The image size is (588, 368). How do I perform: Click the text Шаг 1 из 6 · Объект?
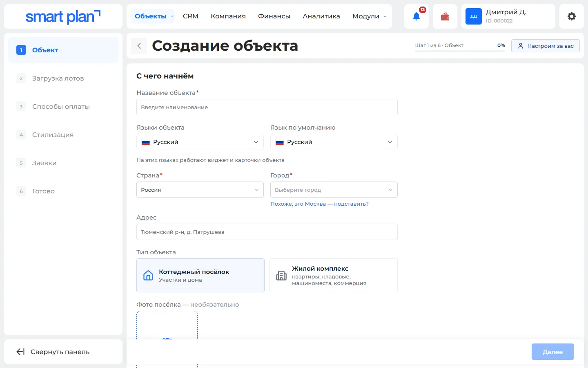tap(439, 45)
